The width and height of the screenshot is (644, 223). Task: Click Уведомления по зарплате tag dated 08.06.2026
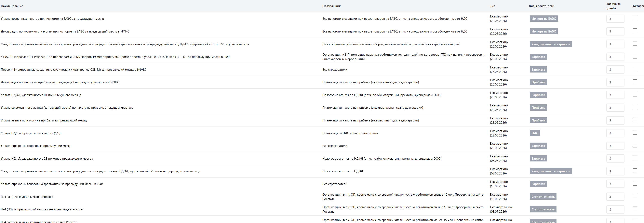pyautogui.click(x=550, y=171)
